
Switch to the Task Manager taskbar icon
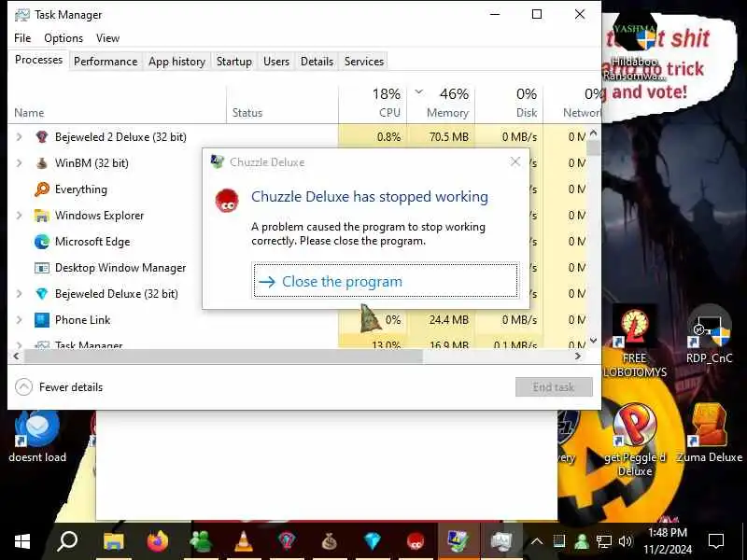(501, 541)
